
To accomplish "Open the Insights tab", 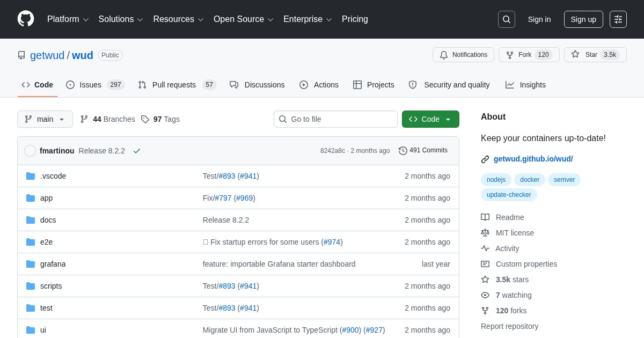I will [x=525, y=85].
